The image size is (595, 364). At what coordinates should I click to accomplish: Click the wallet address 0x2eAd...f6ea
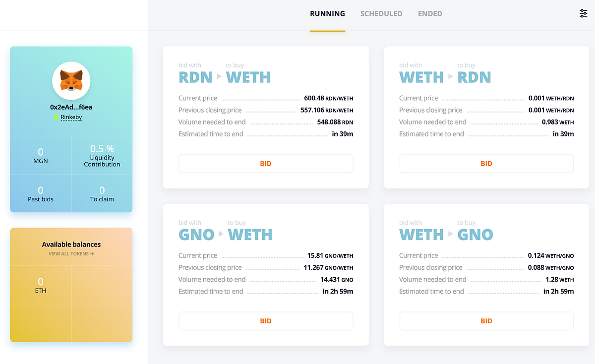[71, 107]
